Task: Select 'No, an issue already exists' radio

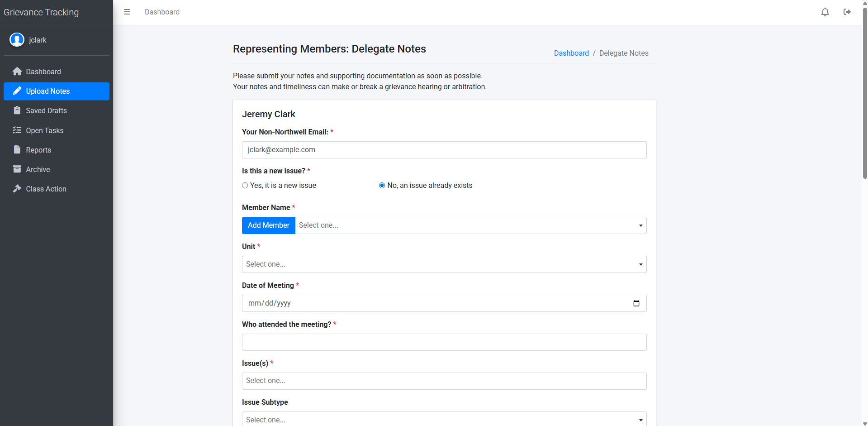Action: pyautogui.click(x=382, y=186)
